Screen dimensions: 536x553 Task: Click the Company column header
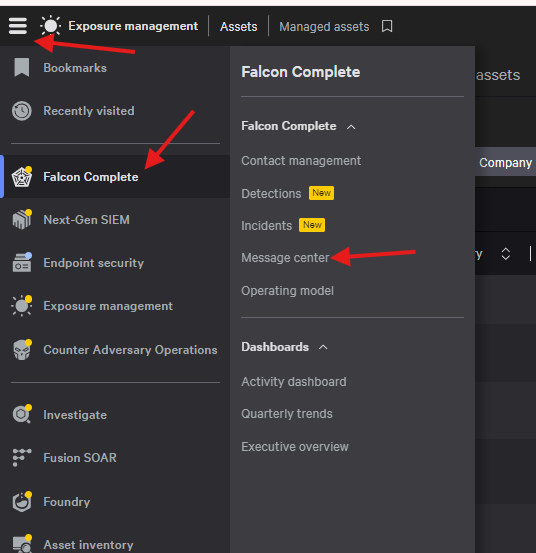505,163
